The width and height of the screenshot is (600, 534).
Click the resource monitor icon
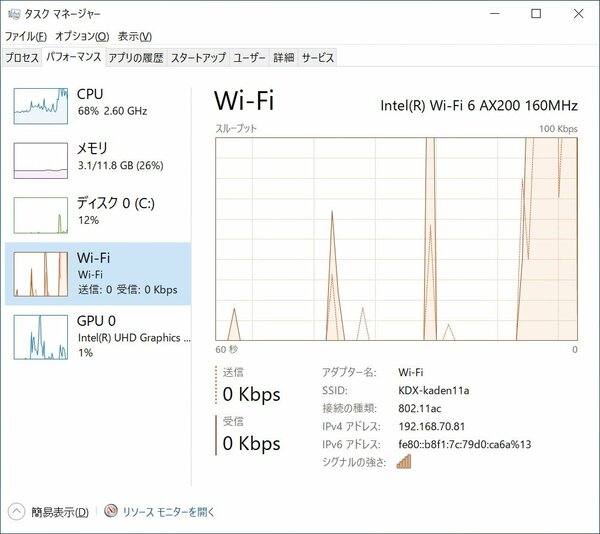(x=111, y=511)
